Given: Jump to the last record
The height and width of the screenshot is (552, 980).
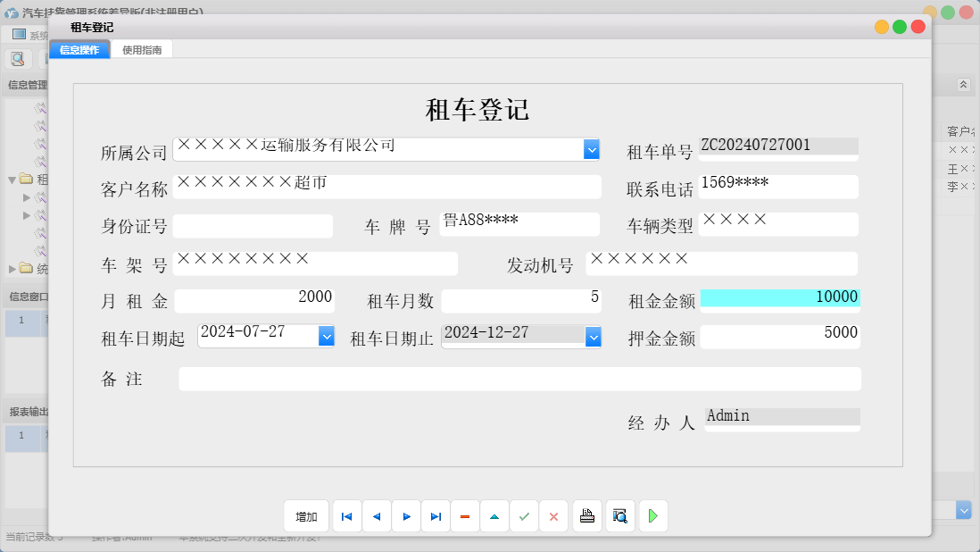Looking at the screenshot, I should point(435,515).
